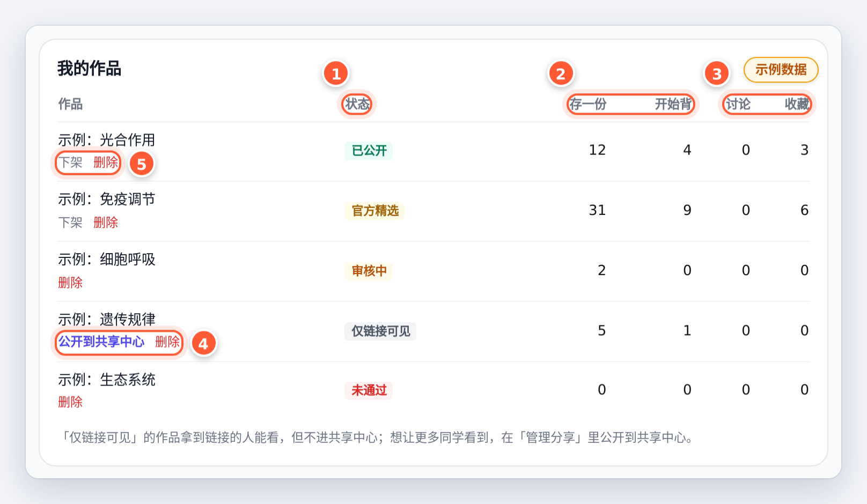
Task: Click 删除 under 示例：免疫调节
Action: point(106,223)
